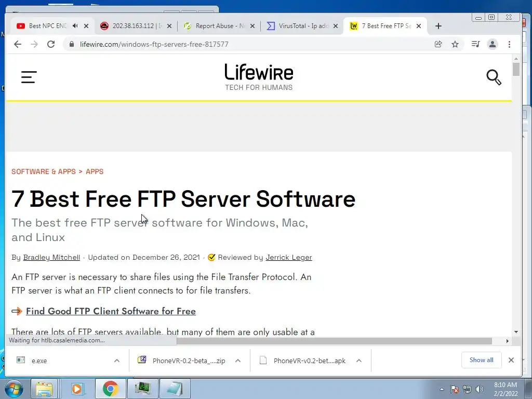The image size is (532, 399).
Task: Share this page using the share icon
Action: click(438, 44)
